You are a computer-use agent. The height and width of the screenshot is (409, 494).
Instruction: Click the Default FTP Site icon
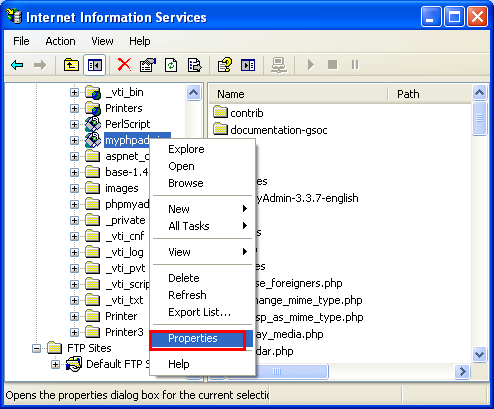(x=74, y=364)
